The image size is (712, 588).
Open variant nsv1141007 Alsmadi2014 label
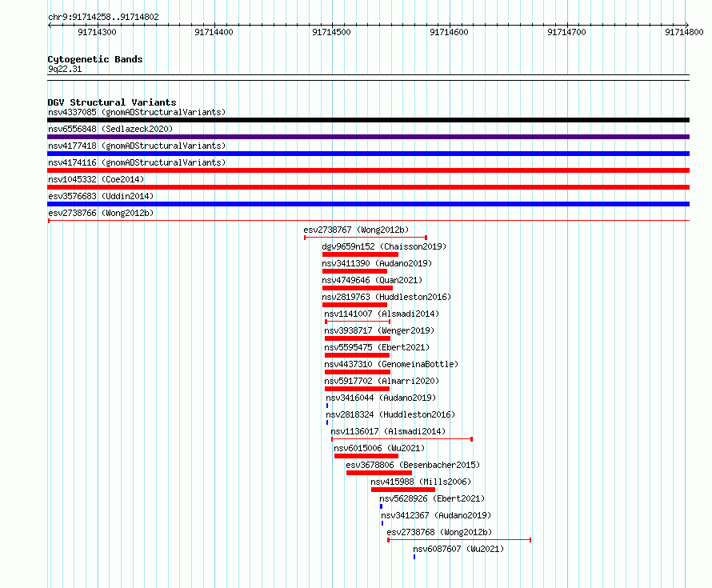click(x=382, y=314)
